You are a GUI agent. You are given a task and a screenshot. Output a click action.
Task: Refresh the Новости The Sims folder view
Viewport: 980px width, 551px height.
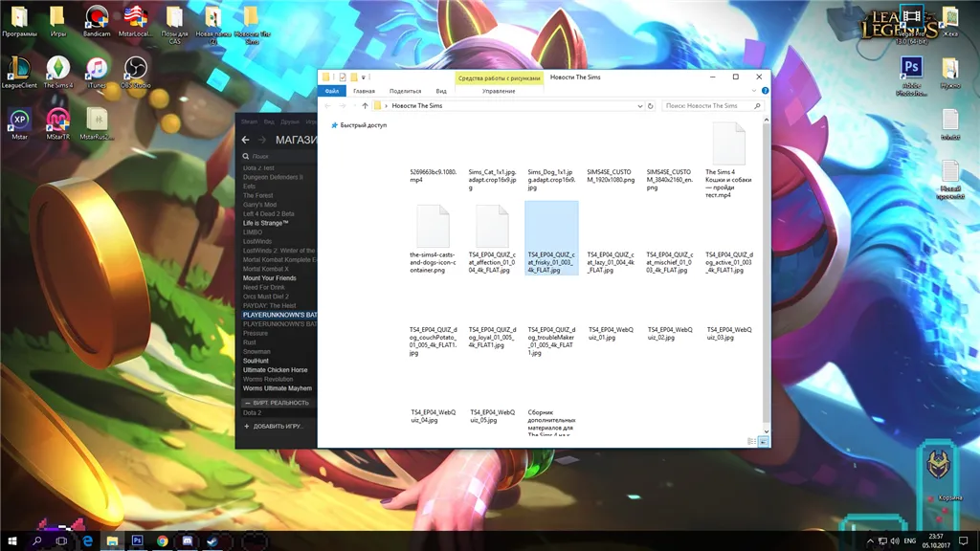[650, 106]
